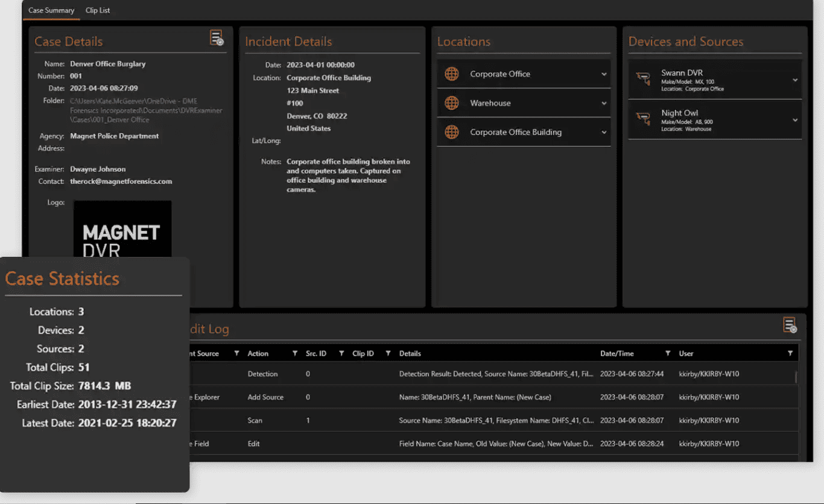The image size is (824, 504).
Task: Select the Scan action row
Action: click(493, 420)
